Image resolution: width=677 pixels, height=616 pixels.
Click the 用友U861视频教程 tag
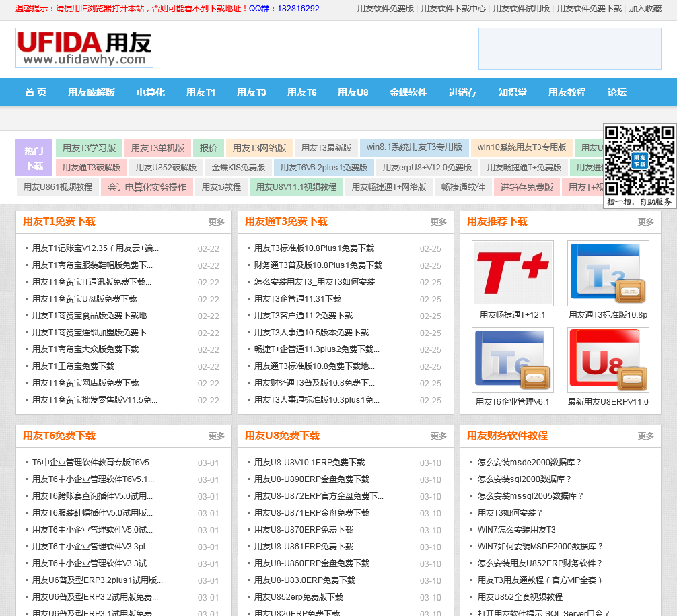pos(58,187)
